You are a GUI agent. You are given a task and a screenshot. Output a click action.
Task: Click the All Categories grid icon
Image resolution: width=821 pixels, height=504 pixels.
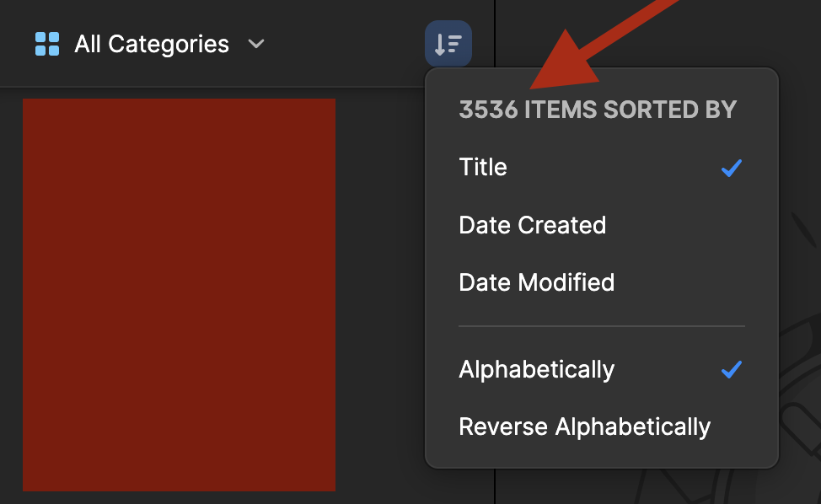point(47,44)
